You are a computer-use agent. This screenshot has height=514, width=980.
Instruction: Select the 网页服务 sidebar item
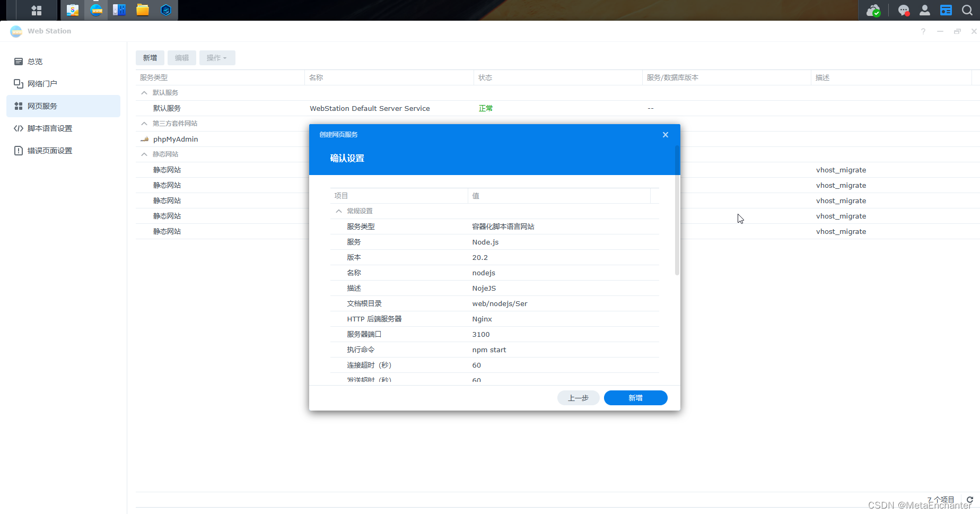pos(63,106)
